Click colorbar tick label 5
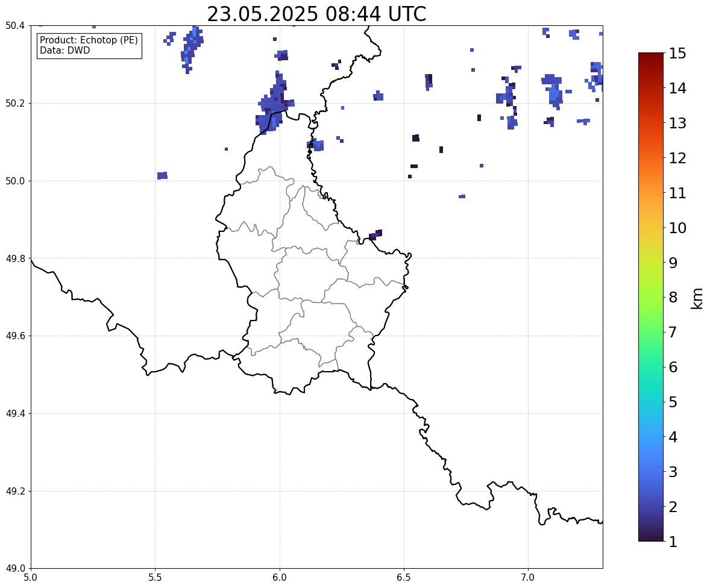 tap(673, 402)
